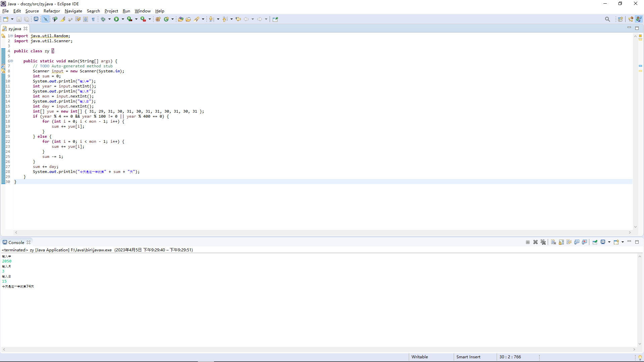Click the toolbar Search magnifier icon
The height and width of the screenshot is (362, 644).
[x=607, y=19]
